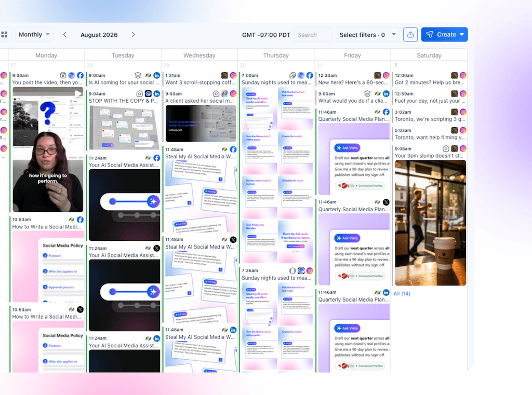This screenshot has height=395, width=532.
Task: Go to previous month with the left arrow
Action: pos(65,35)
